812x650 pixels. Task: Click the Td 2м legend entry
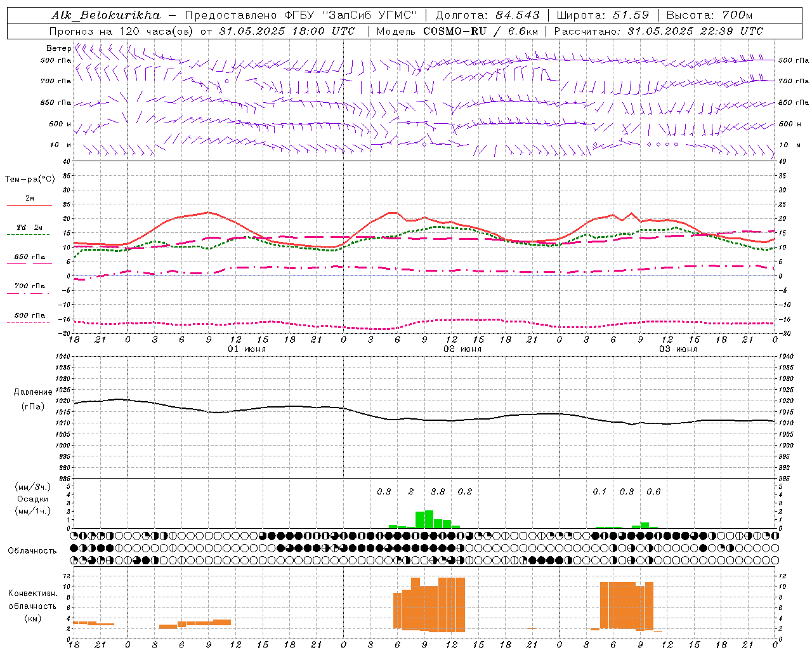(x=30, y=227)
